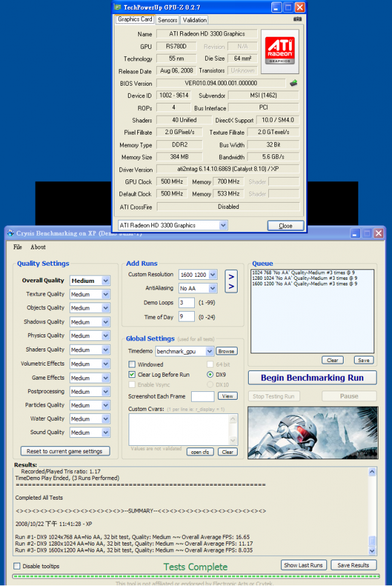Click the GPU-Z screenshot camera icon
392x586 pixels.
pos(298,19)
